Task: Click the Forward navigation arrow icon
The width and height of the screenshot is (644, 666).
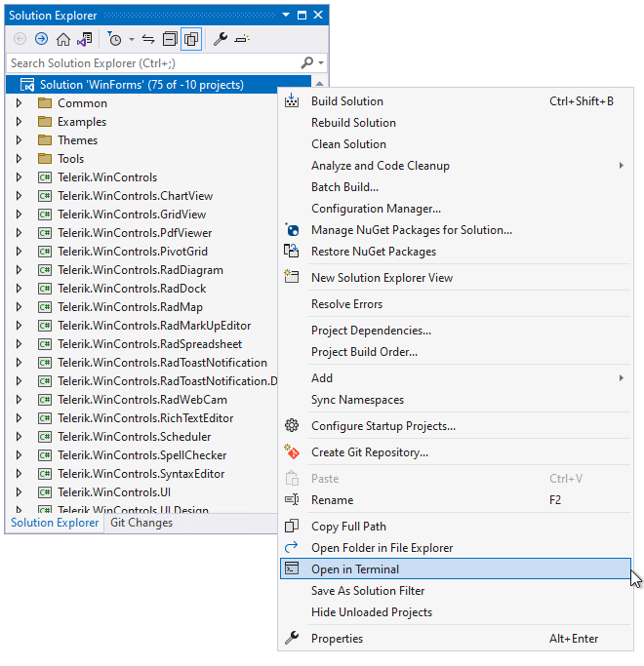Action: [x=41, y=39]
